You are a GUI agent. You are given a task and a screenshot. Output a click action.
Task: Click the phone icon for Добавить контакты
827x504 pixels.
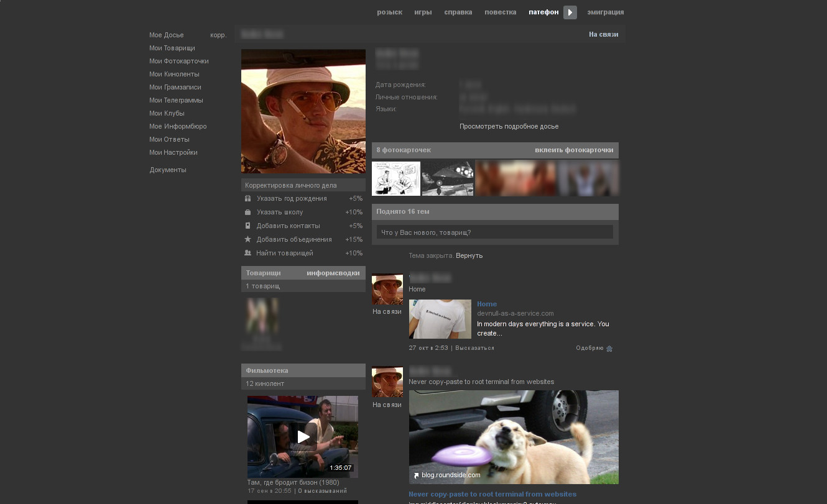coord(247,226)
